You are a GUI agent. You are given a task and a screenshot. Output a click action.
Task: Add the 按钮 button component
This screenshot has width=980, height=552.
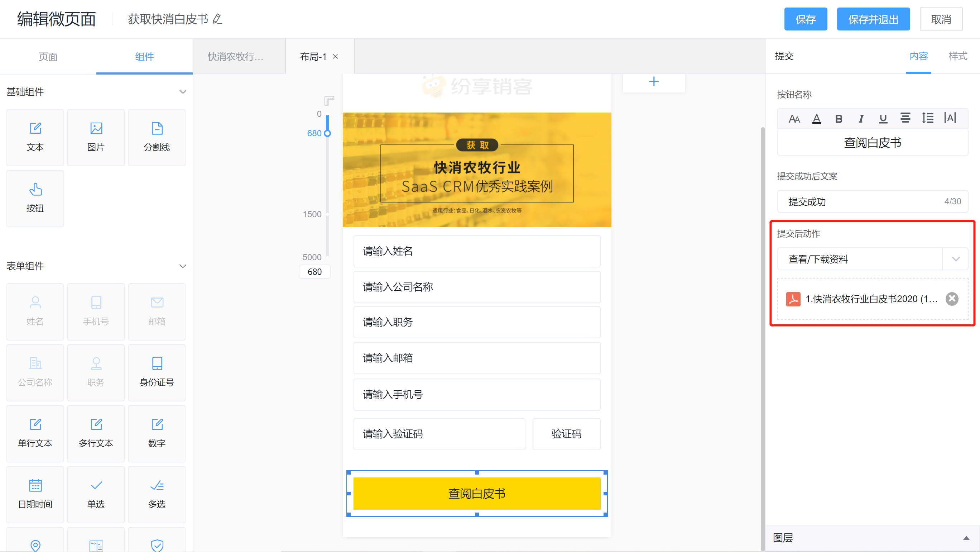click(35, 198)
